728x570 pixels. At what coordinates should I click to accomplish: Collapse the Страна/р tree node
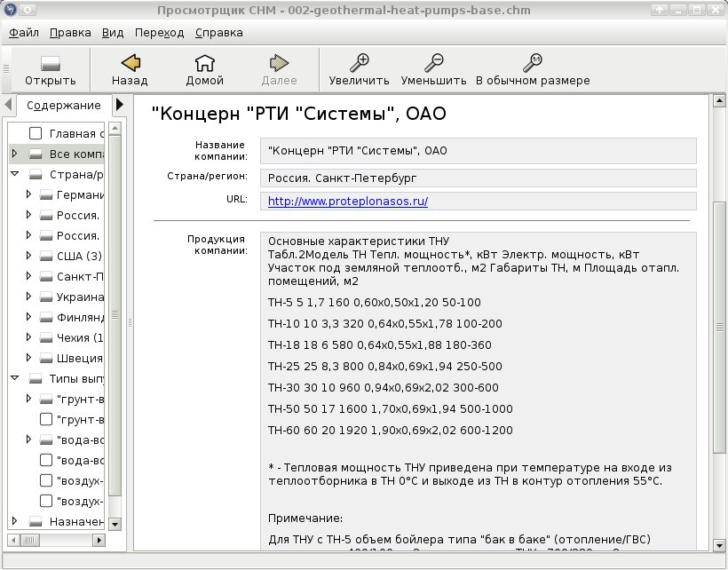click(14, 174)
